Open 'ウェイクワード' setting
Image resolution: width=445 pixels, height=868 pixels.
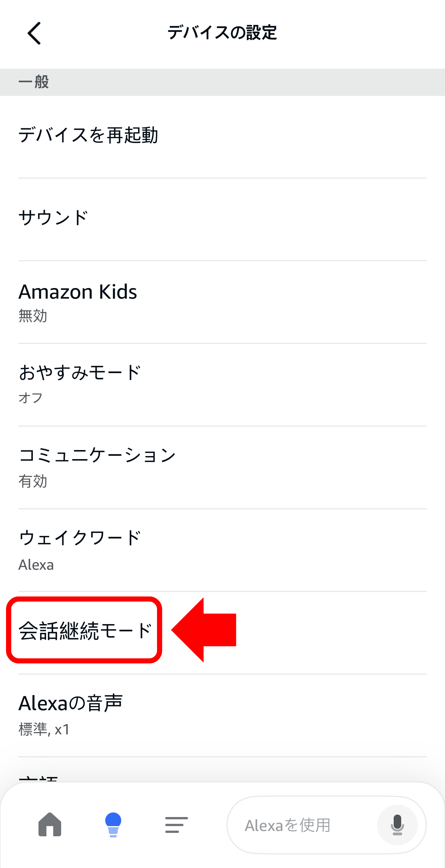80,538
